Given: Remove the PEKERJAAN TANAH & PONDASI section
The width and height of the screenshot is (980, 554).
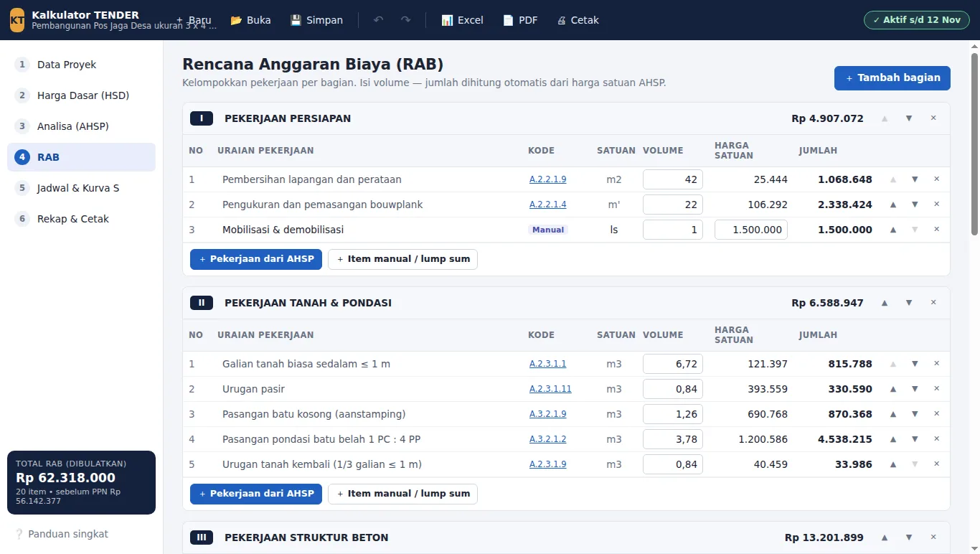Looking at the screenshot, I should click(933, 303).
